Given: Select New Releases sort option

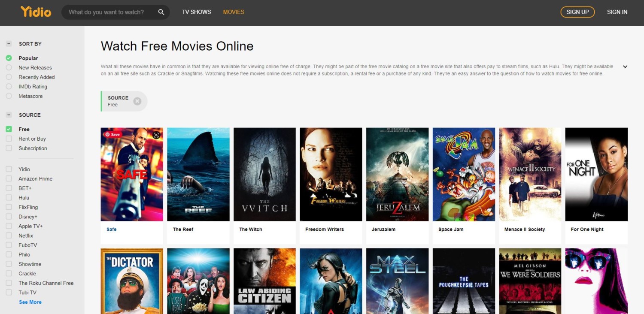Looking at the screenshot, I should tap(9, 67).
